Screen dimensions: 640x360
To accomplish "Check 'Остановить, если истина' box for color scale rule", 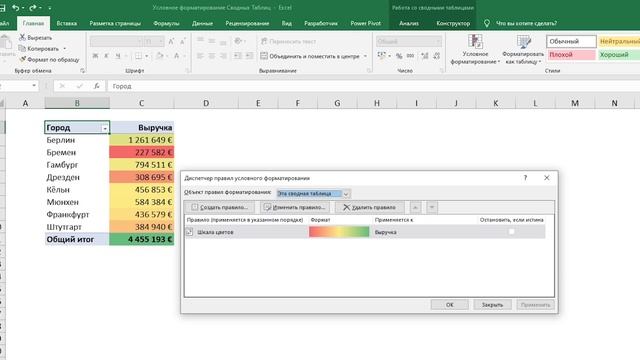I will pyautogui.click(x=511, y=231).
